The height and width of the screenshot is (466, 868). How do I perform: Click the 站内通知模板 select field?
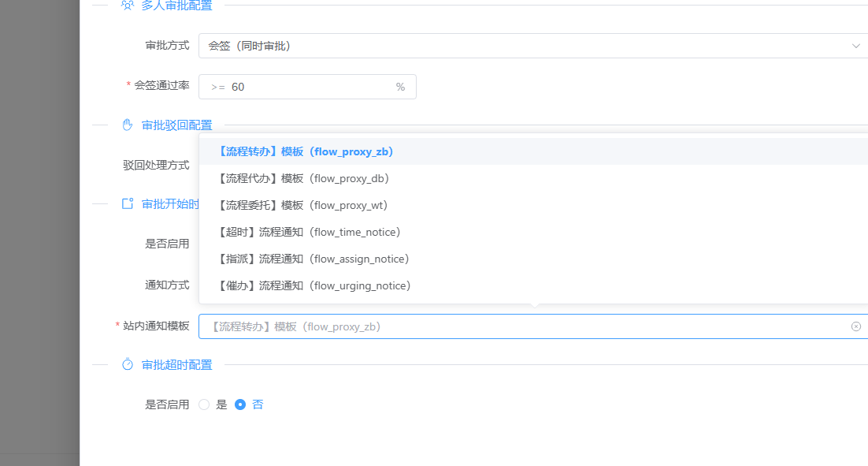[x=520, y=326]
